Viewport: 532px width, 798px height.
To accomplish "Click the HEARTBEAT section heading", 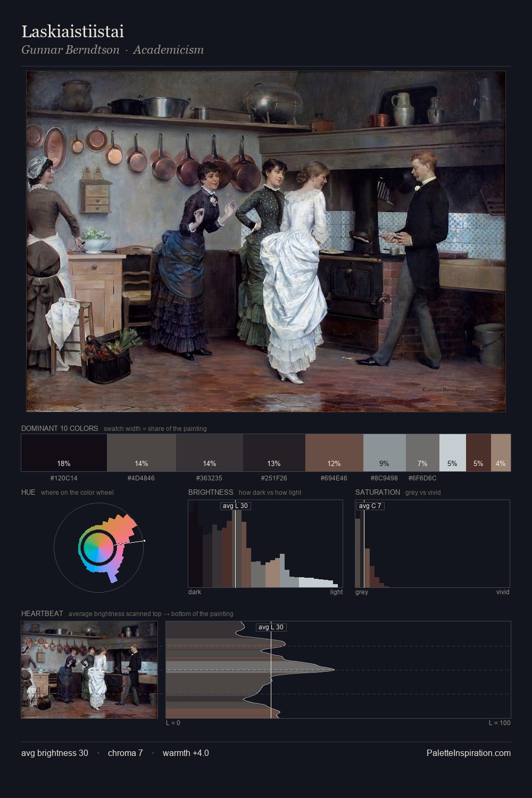I will point(42,613).
